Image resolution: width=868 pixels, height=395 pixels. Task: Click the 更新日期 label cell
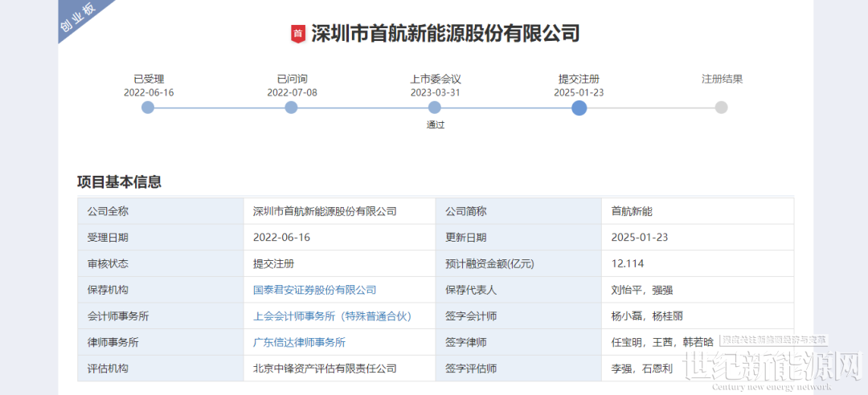[518, 238]
